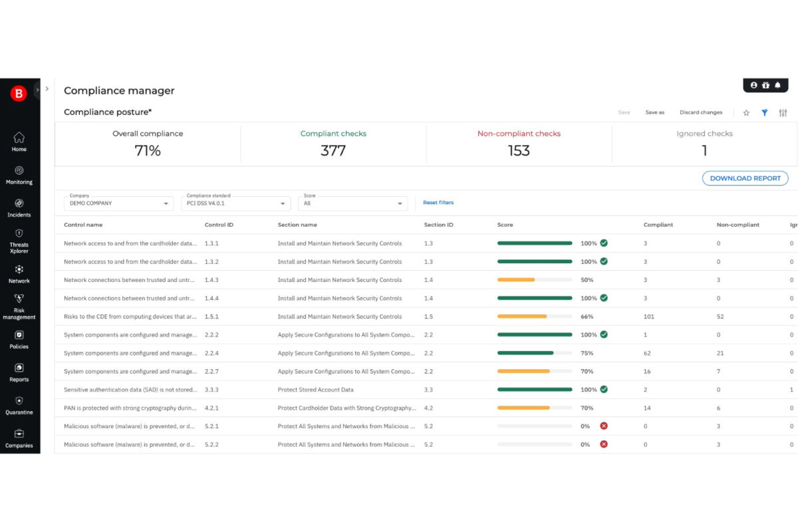
Task: Click the red X icon for control 5.2.1
Action: pyautogui.click(x=604, y=426)
